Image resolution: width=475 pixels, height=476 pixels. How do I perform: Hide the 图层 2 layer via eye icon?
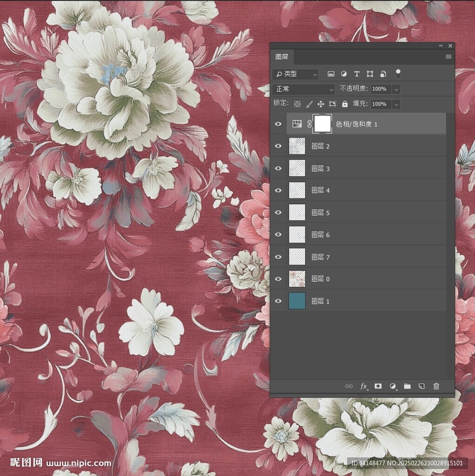point(278,146)
